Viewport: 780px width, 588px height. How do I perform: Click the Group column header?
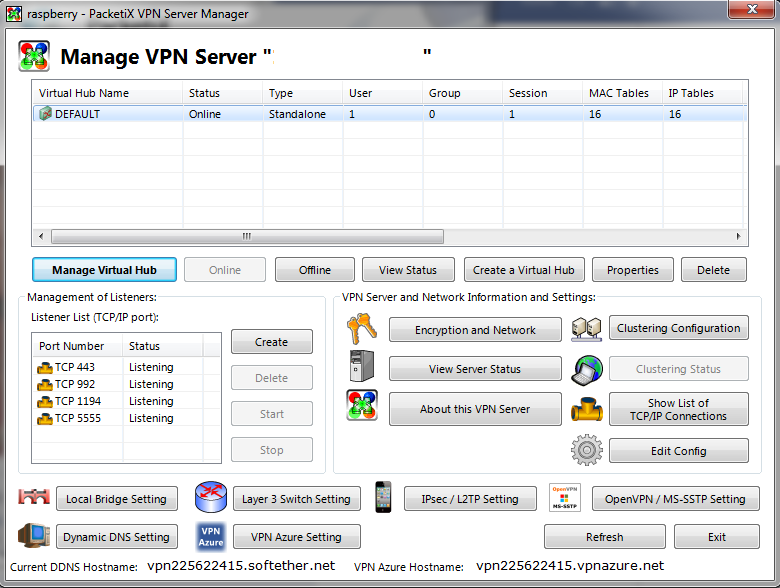pos(463,93)
